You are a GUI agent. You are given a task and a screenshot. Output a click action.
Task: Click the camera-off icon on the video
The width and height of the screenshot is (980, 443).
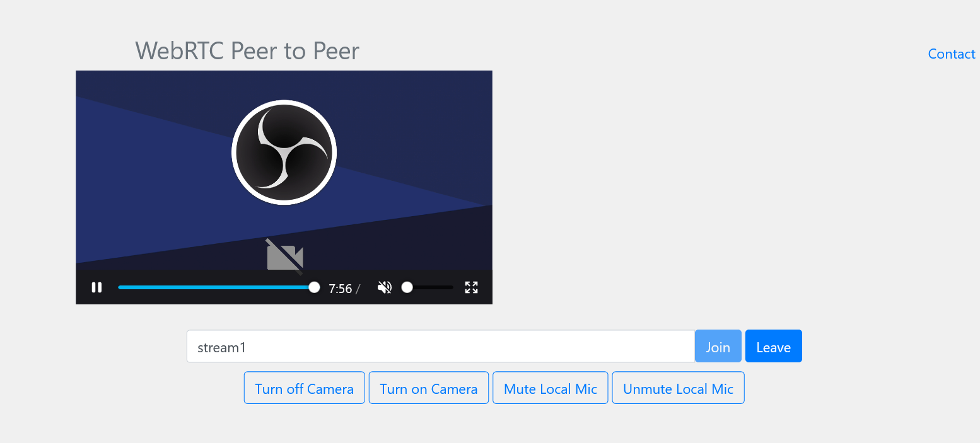click(285, 256)
